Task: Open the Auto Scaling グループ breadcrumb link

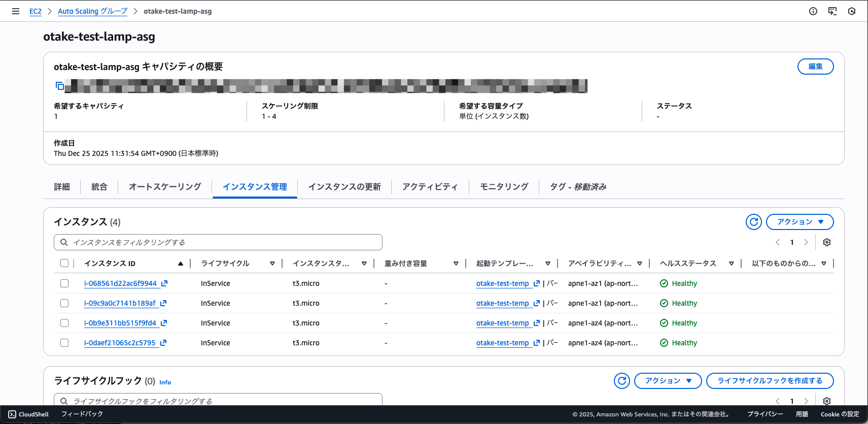Action: click(92, 11)
